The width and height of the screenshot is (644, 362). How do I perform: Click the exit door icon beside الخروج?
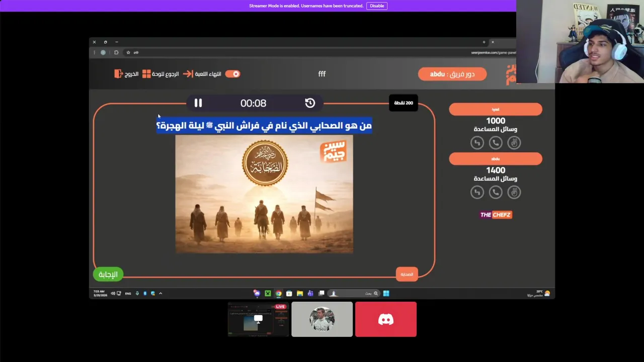point(118,74)
